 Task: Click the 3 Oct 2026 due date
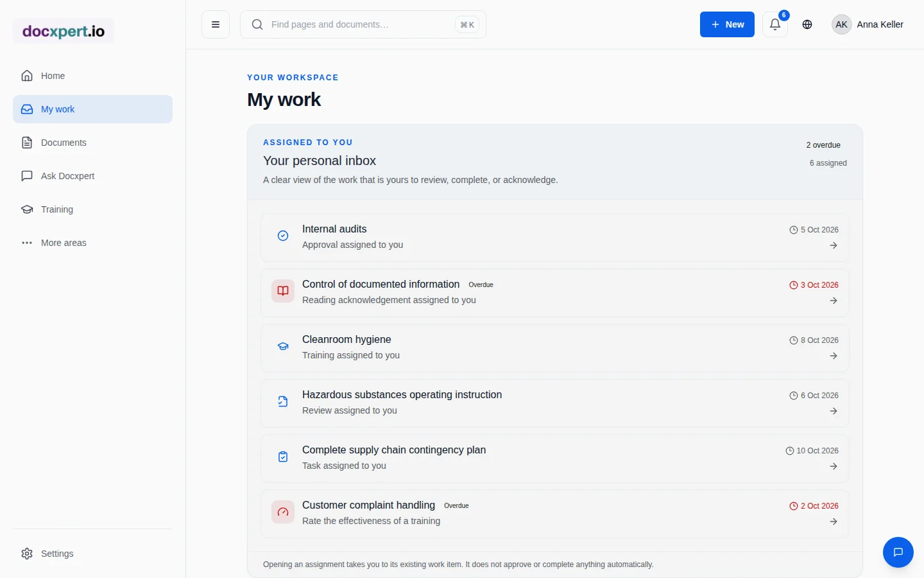pos(814,285)
